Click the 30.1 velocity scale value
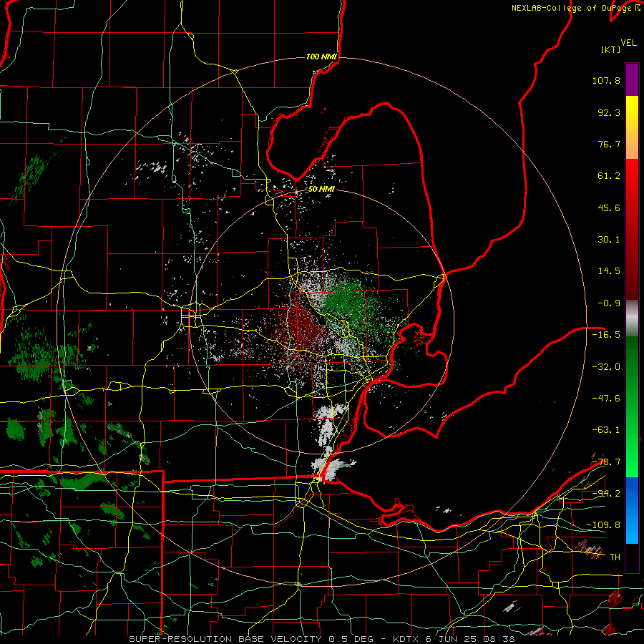 609,240
